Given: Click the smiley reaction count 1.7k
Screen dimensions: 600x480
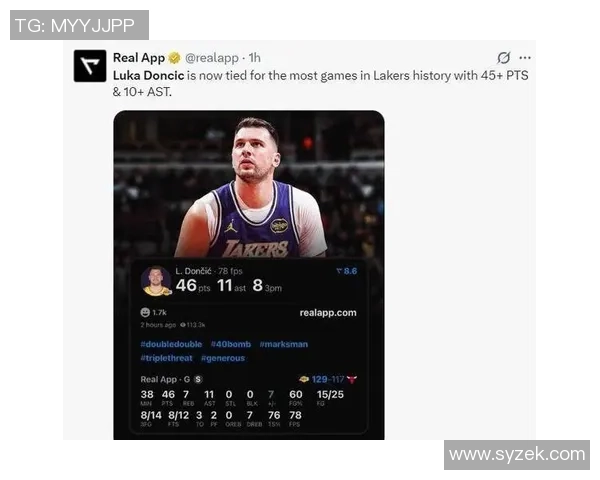Looking at the screenshot, I should click(x=153, y=312).
